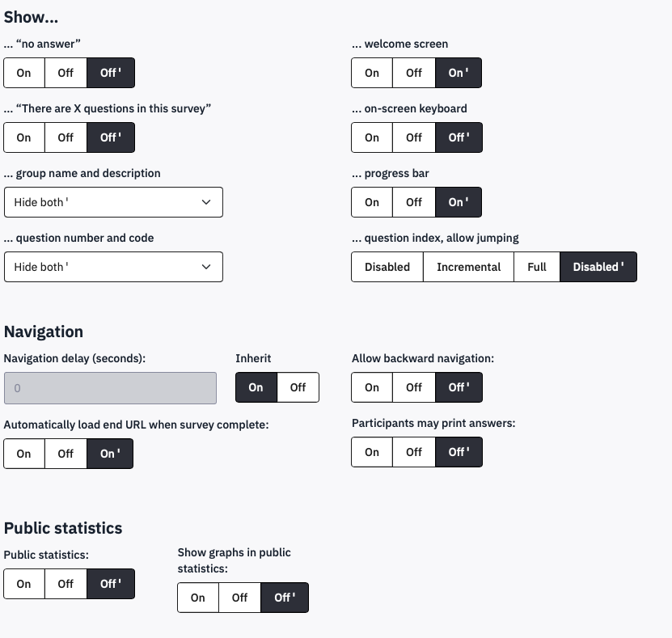The height and width of the screenshot is (638, 672).
Task: Enable the on-screen keyboard option
Action: point(372,137)
